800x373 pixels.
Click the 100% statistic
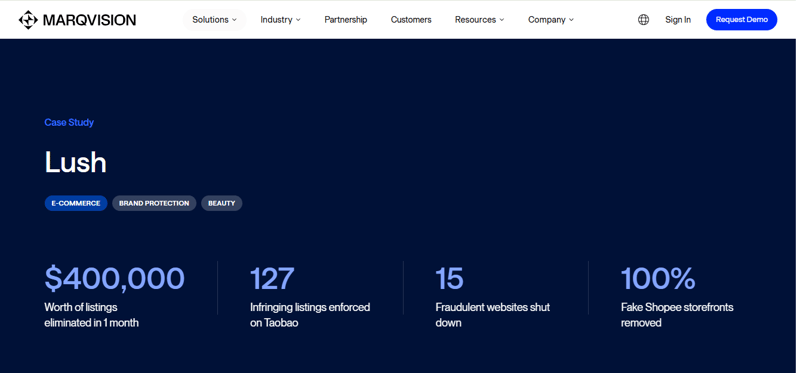[658, 279]
